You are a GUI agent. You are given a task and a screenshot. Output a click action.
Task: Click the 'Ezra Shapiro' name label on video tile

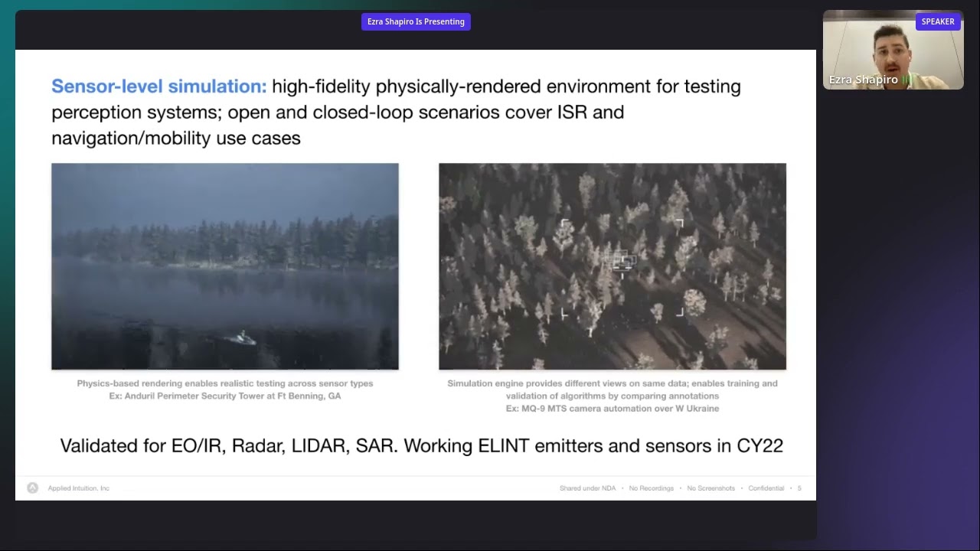[863, 80]
